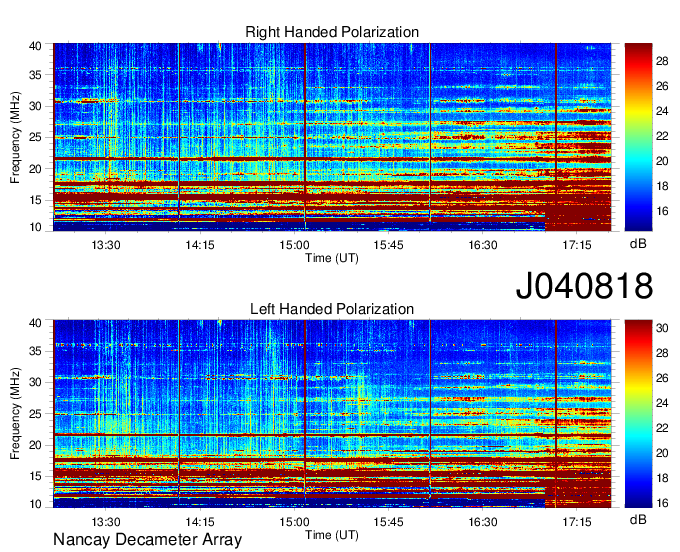Click the bottom colorbar near 22 dB
This screenshot has width=680, height=552.
click(x=638, y=428)
